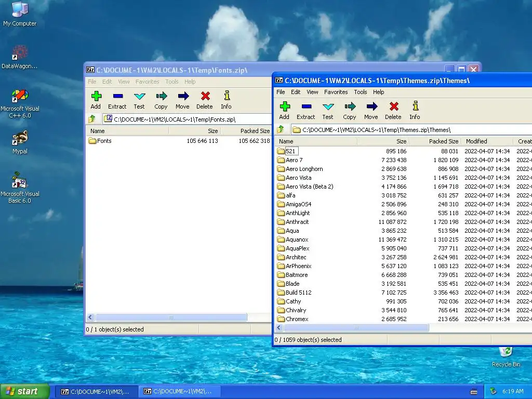
Task: Select Mypal browser desktop icon
Action: (x=20, y=142)
